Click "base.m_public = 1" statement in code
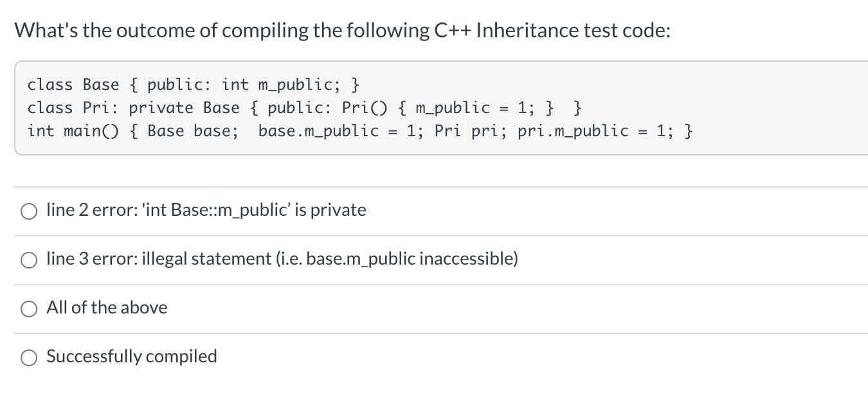The height and width of the screenshot is (397, 868). tap(337, 131)
